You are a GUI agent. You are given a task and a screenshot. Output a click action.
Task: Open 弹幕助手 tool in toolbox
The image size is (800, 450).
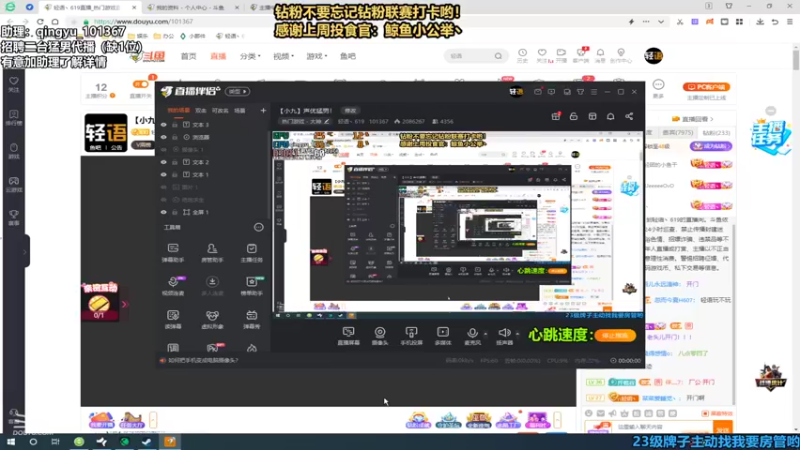pyautogui.click(x=173, y=253)
